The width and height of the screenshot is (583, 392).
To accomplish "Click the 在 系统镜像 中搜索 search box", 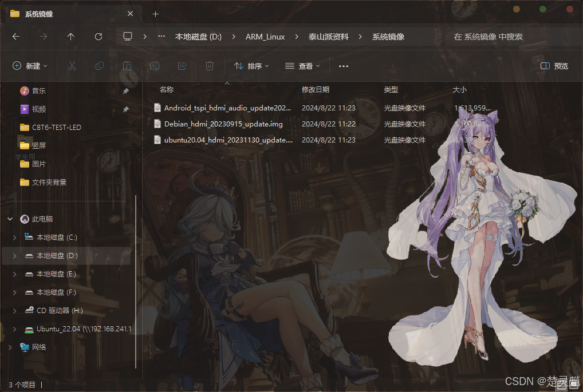I will (x=514, y=37).
